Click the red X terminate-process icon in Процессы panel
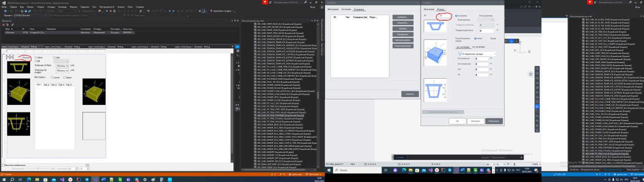This screenshot has height=182, width=644. pos(4,25)
